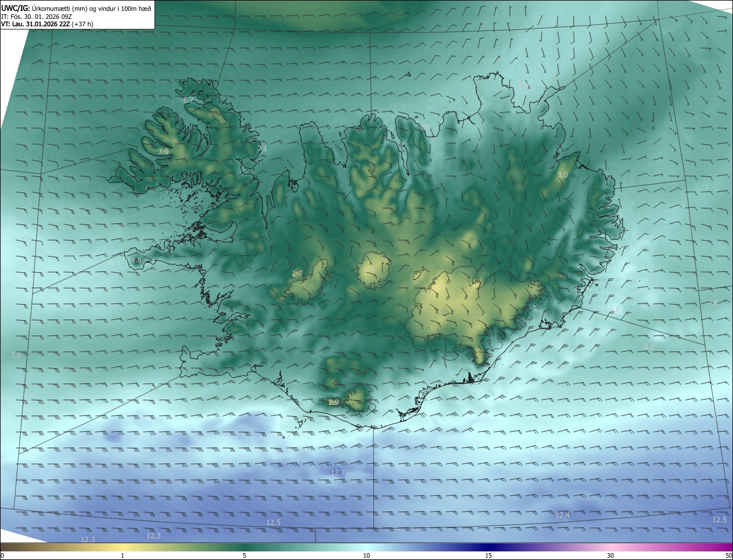Click the 9.8 value label on the map
733x560 pixels.
[x=614, y=310]
